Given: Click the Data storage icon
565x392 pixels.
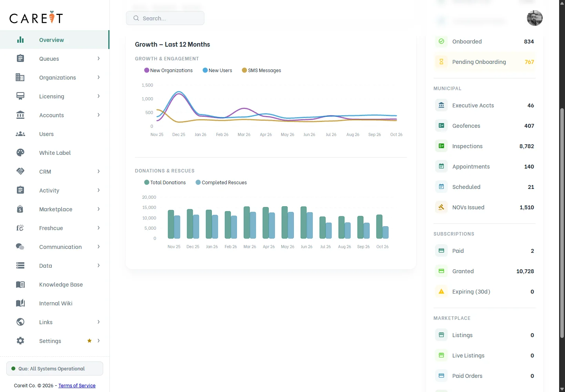Looking at the screenshot, I should (20, 265).
